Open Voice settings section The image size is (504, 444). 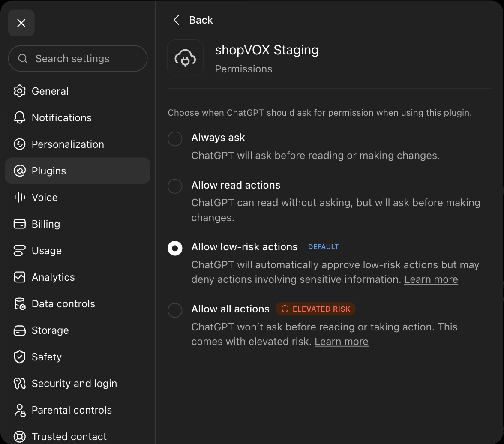78,197
